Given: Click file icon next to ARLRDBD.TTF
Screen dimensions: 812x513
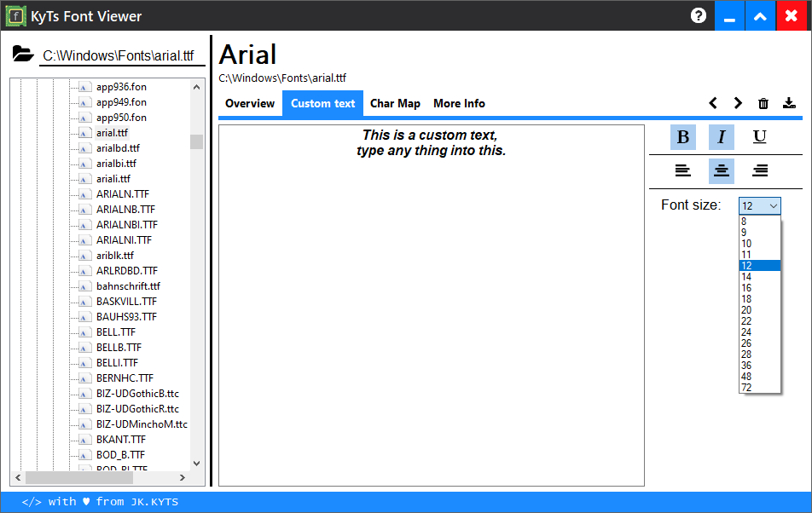Looking at the screenshot, I should [84, 271].
